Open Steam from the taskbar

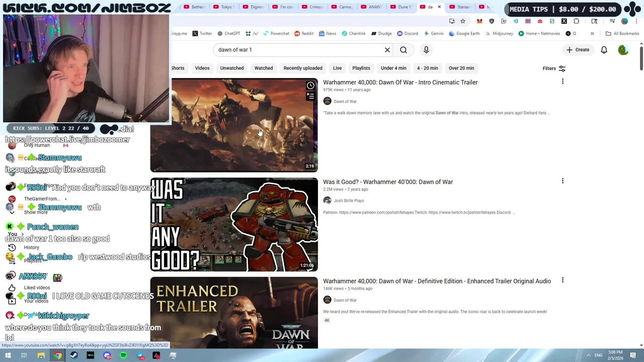(x=74, y=355)
